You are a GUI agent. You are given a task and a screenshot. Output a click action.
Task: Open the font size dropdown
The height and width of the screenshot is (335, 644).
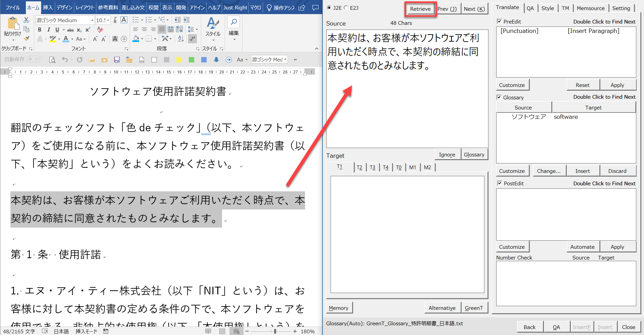point(108,20)
